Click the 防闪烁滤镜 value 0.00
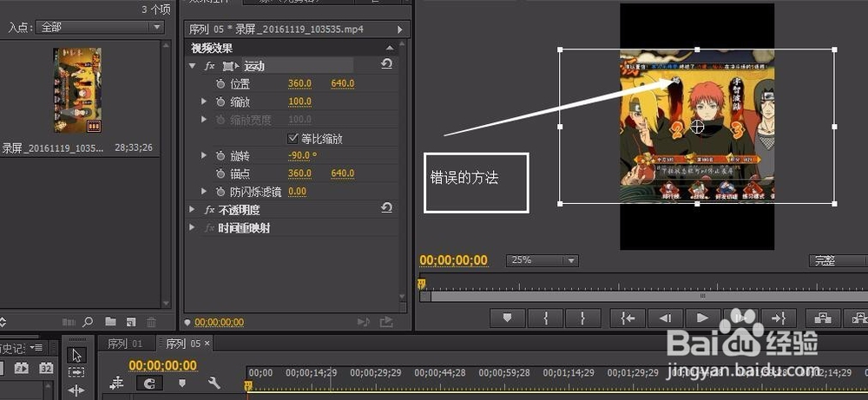This screenshot has height=400, width=868. [297, 192]
